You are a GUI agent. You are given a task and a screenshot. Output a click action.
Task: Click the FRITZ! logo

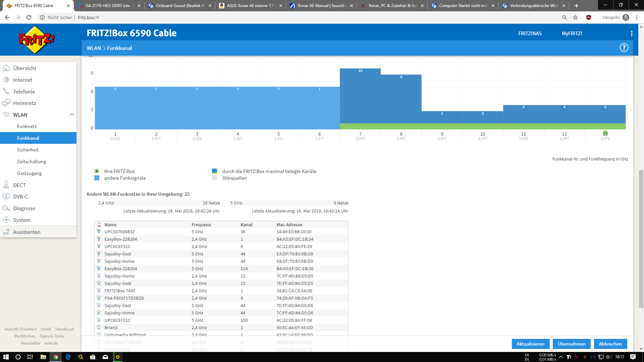point(37,40)
